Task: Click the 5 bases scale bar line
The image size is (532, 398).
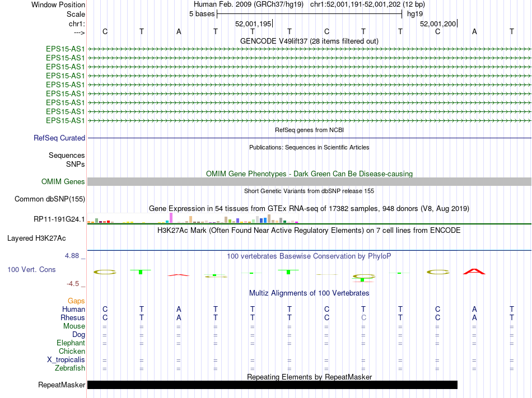Action: coord(310,14)
